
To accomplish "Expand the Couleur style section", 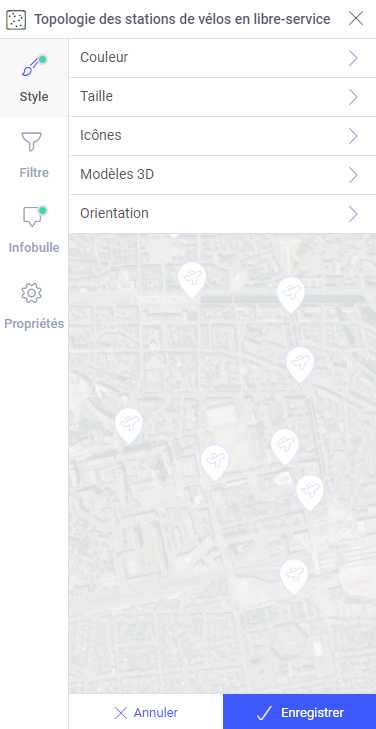I will click(223, 58).
